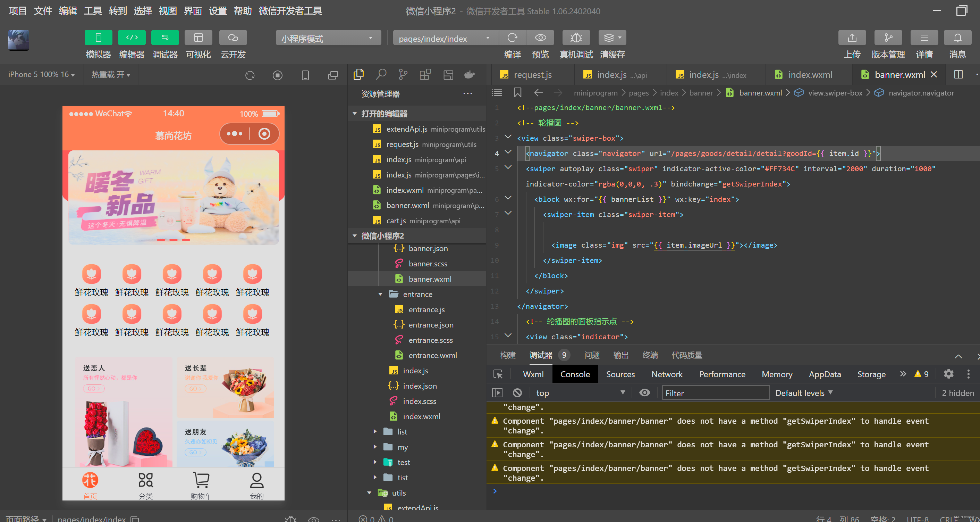Screen dimensions: 980x522
Task: Open the 帮助 menu
Action: click(x=243, y=11)
